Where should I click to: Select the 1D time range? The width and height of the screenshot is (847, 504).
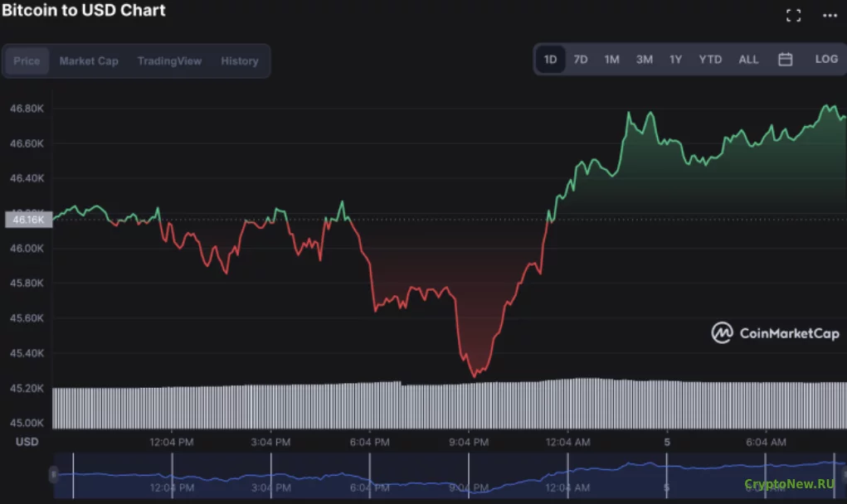click(x=550, y=60)
